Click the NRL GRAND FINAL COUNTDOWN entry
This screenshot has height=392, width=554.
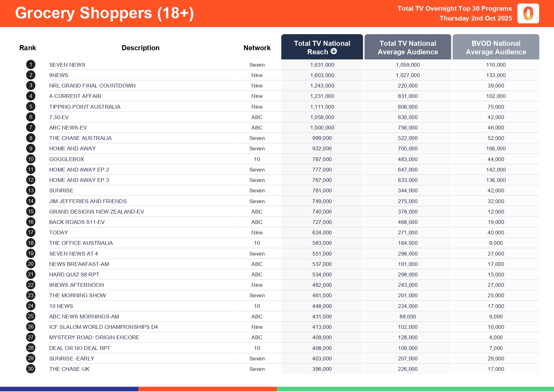92,86
